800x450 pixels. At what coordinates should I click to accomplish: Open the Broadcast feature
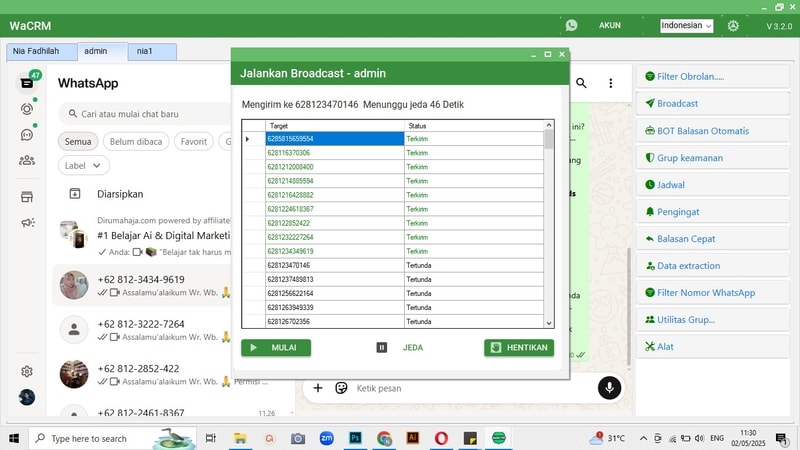click(713, 104)
